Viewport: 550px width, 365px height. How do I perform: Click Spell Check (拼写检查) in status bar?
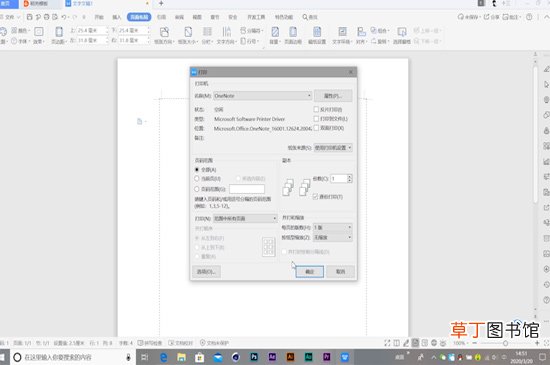coord(150,343)
